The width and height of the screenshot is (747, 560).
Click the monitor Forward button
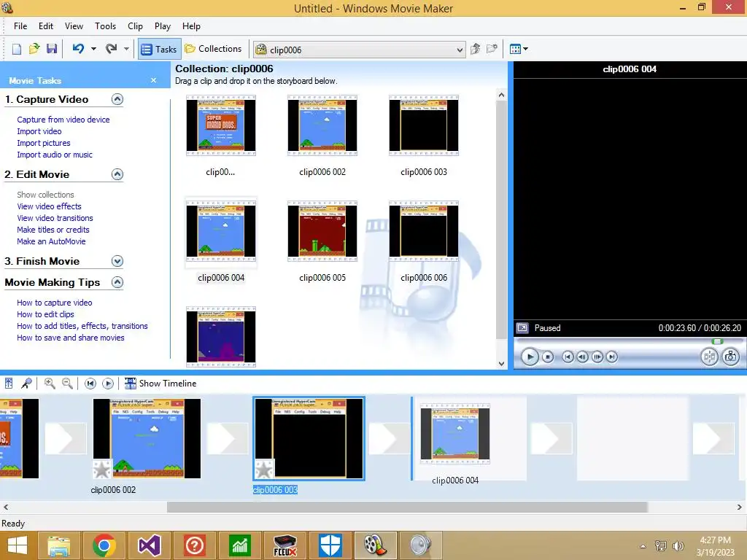pos(612,357)
